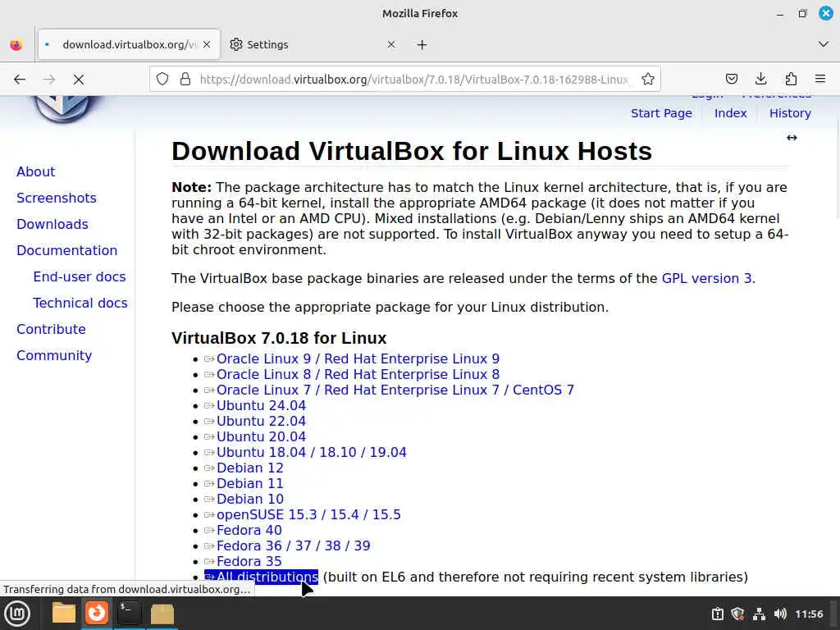Expand the list all tabs chevron
Viewport: 840px width, 630px height.
[x=824, y=44]
